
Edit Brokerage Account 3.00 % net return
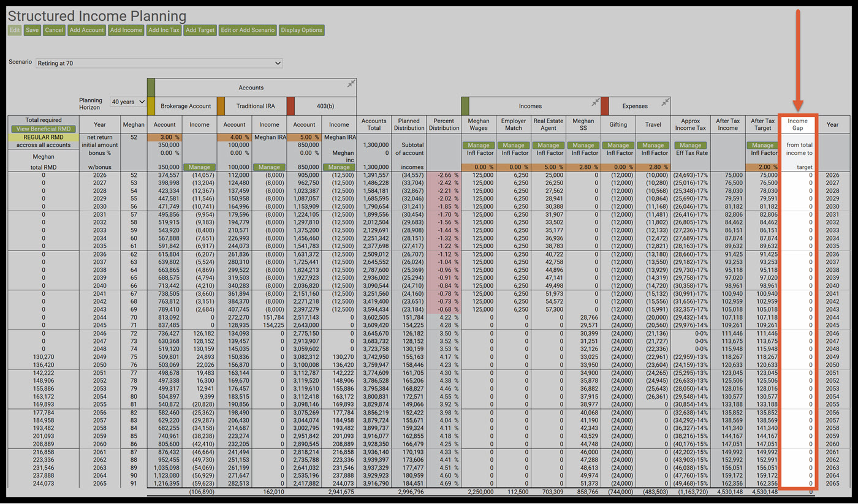tap(164, 137)
